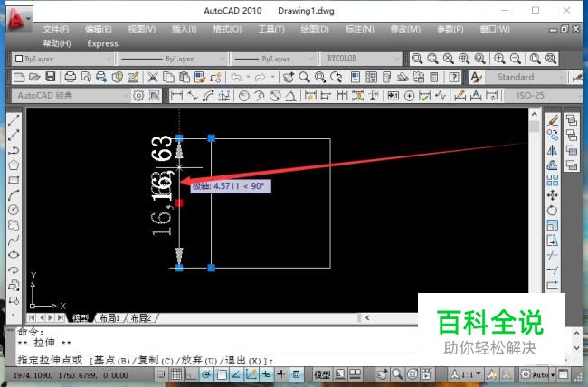Switch to the 布局2 layout tab

141,318
